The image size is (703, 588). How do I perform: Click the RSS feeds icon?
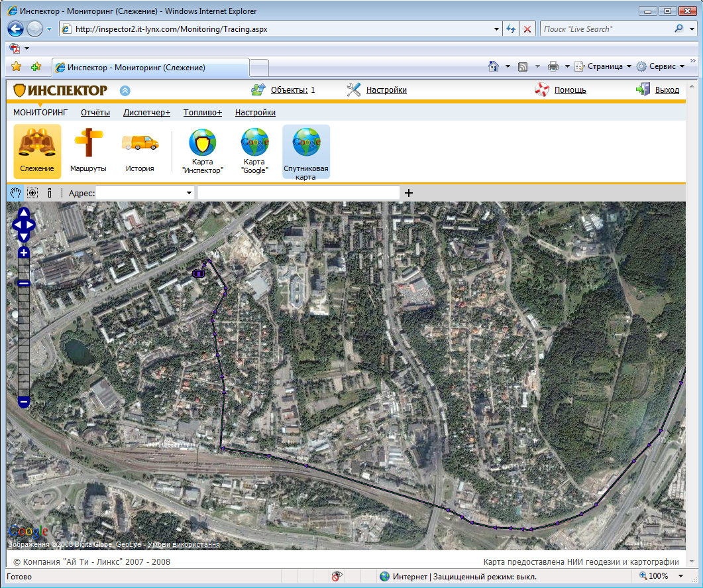click(523, 67)
